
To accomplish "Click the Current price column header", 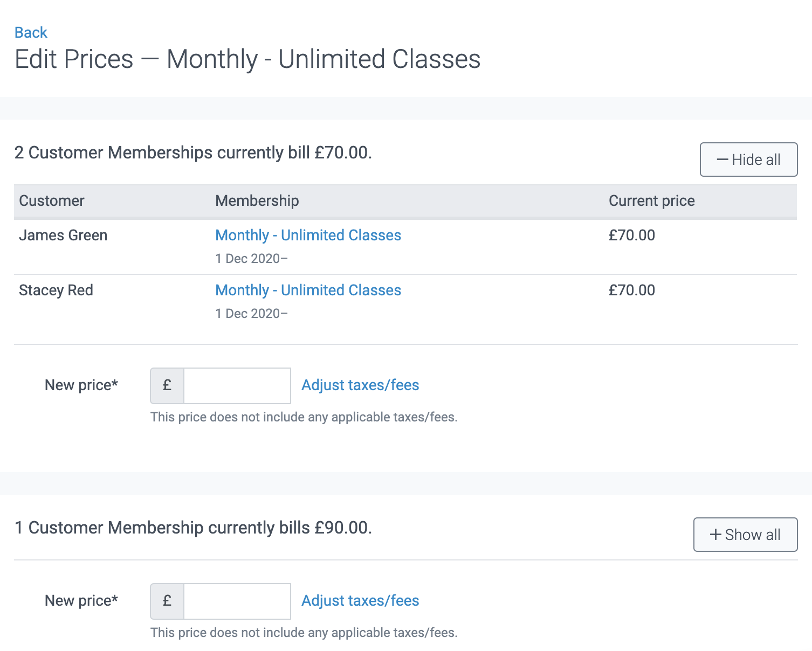I will tap(651, 200).
